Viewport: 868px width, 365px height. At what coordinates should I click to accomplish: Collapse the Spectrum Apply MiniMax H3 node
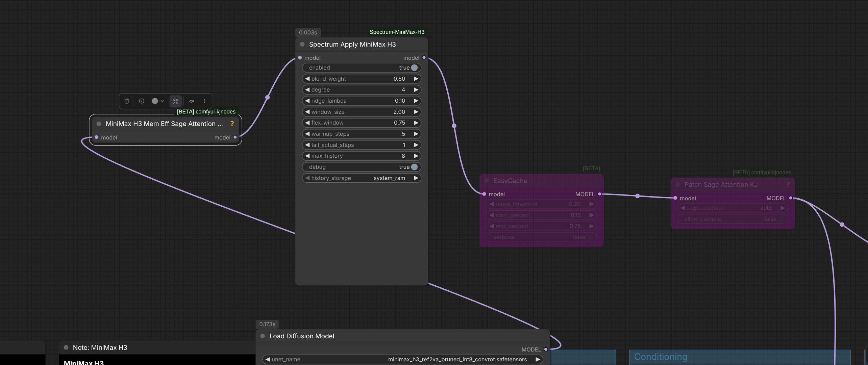pyautogui.click(x=302, y=44)
